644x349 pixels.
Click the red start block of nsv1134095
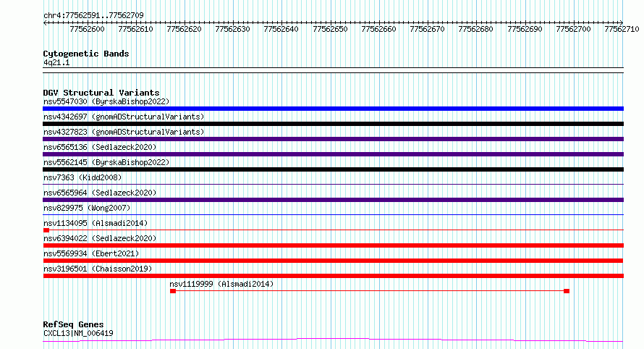coord(46,230)
